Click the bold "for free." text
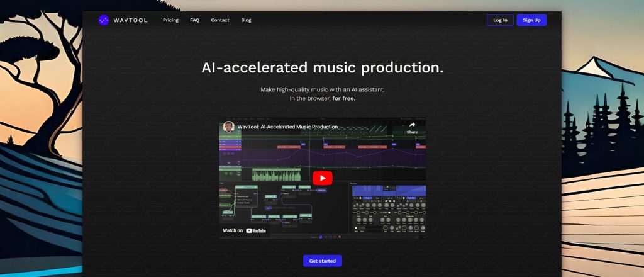The width and height of the screenshot is (644, 277). pos(344,99)
